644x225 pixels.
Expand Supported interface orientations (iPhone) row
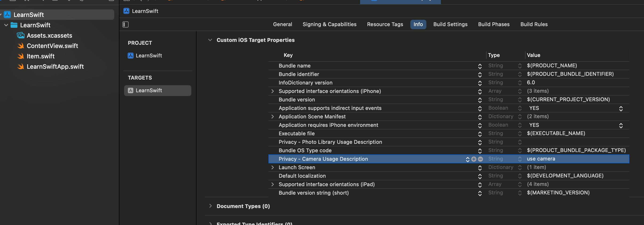tap(272, 91)
